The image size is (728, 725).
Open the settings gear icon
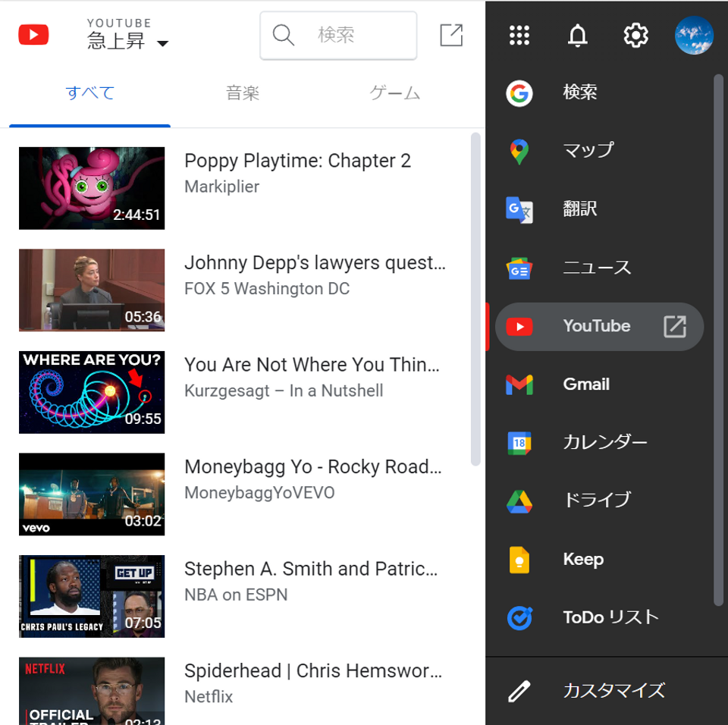[x=635, y=36]
